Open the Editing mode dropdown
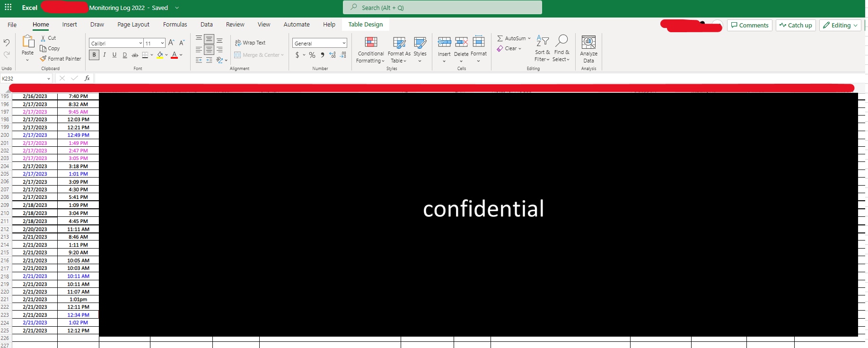The width and height of the screenshot is (868, 348). [x=841, y=25]
